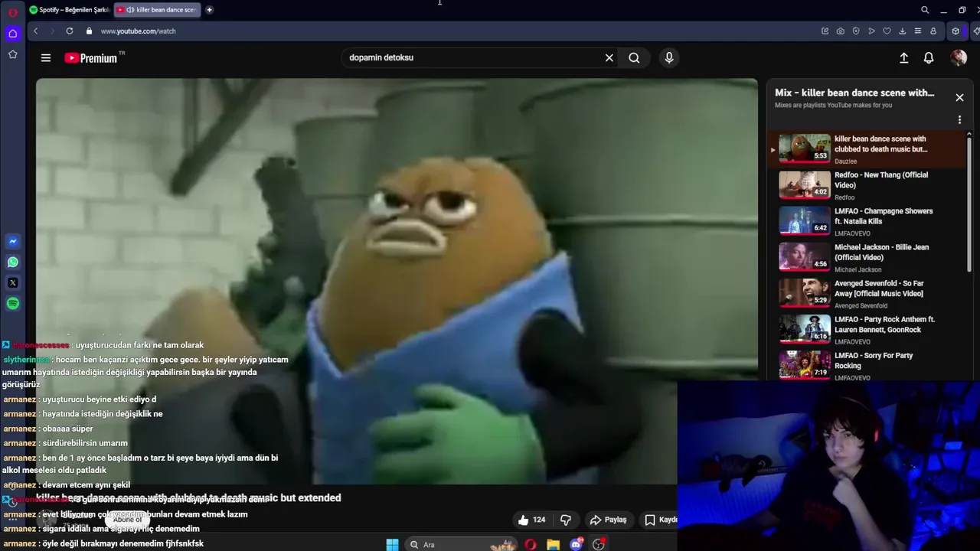Open Discord from the taskbar
Image resolution: width=980 pixels, height=551 pixels.
click(577, 544)
